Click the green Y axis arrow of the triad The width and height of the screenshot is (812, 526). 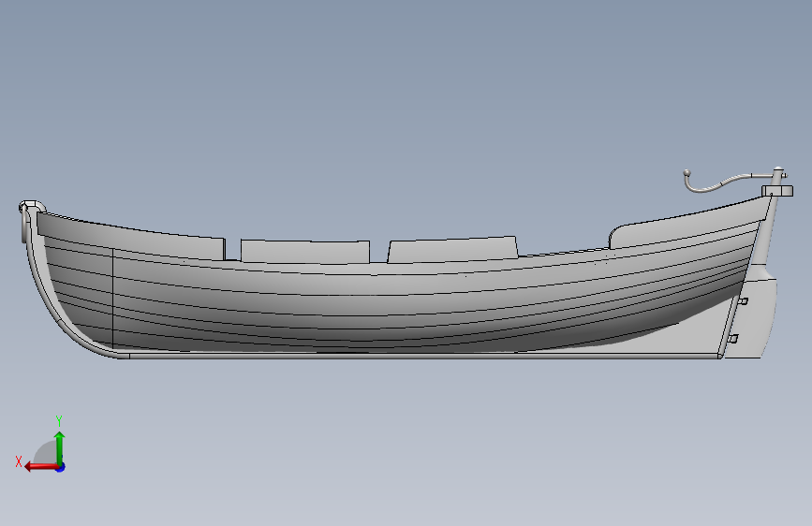coord(60,448)
